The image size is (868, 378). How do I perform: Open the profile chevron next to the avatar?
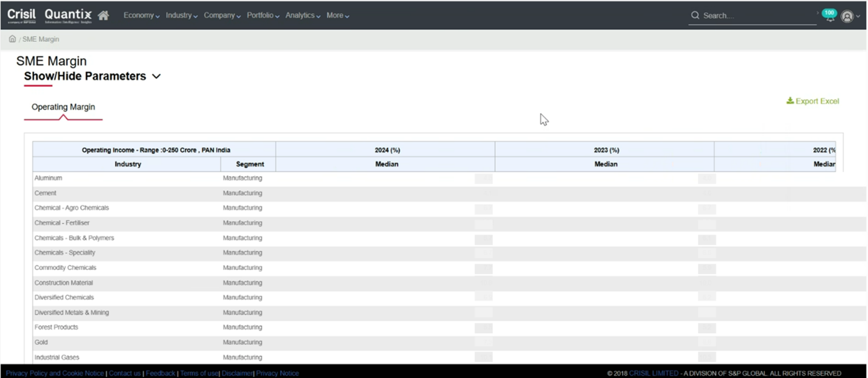tap(857, 16)
